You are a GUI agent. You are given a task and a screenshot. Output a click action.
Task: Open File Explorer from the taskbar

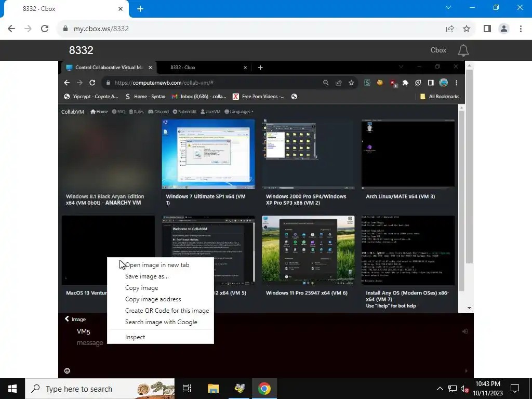click(x=214, y=389)
